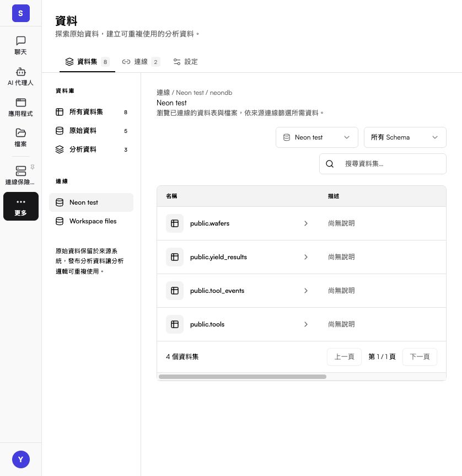Open the public.tool_events dataset

(217, 291)
